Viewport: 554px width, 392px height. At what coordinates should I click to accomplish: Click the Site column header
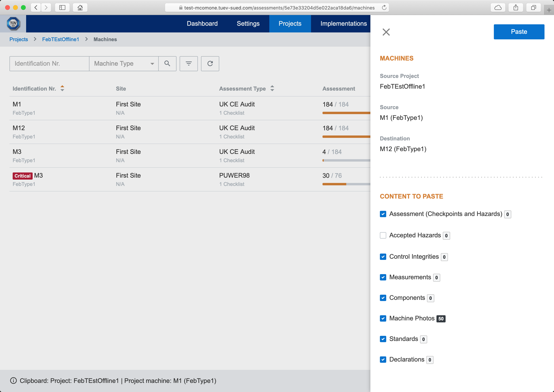[x=121, y=88]
